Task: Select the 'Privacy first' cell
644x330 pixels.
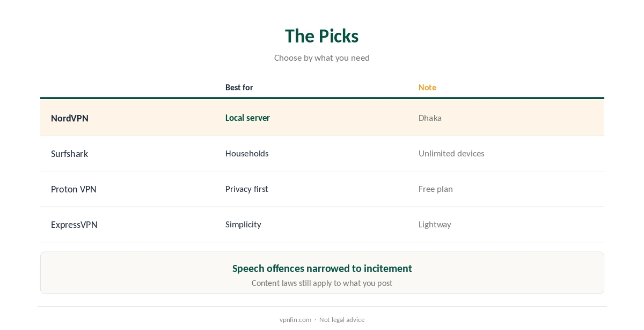Action: coord(246,189)
